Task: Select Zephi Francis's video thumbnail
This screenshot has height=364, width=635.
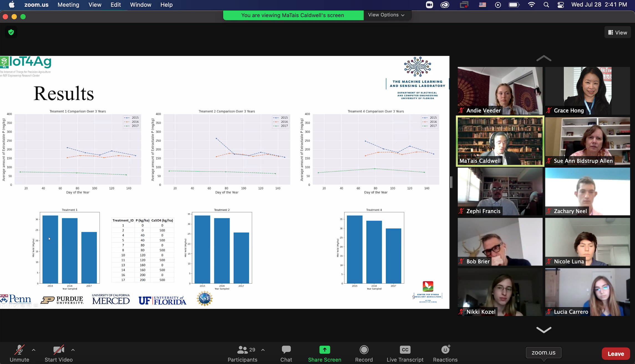Action: tap(500, 191)
